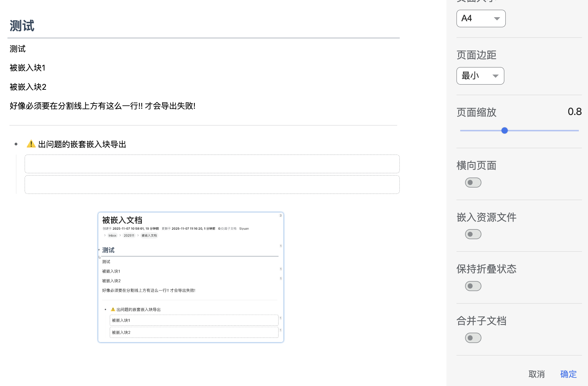Click the 页面缩放 zoom slider handle
Screen dimensions: 588x386
(505, 130)
